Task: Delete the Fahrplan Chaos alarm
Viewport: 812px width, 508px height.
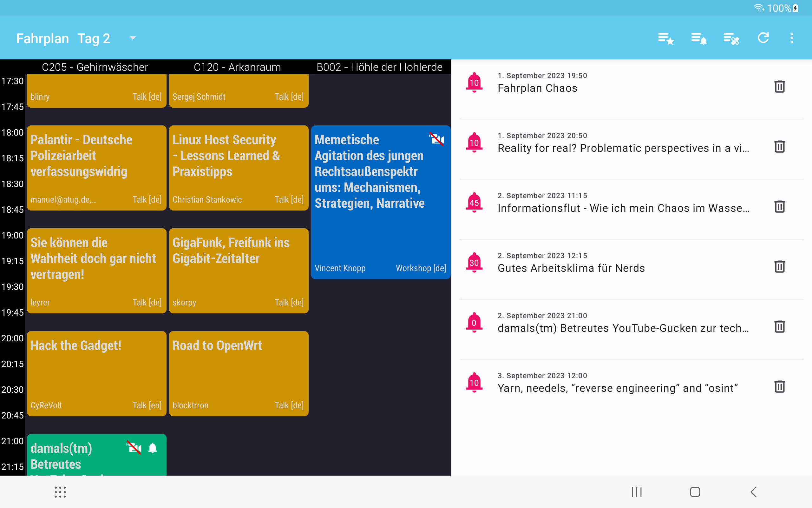Action: click(x=779, y=87)
